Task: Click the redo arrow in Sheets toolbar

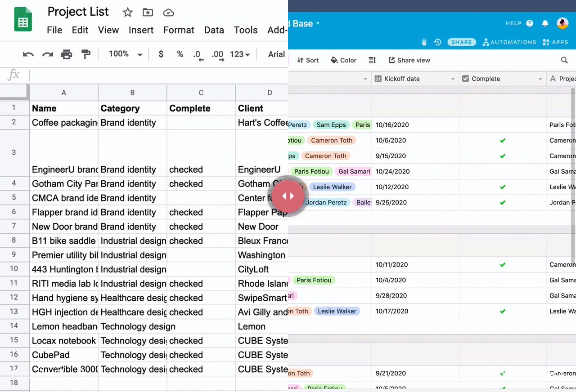Action: (x=48, y=54)
